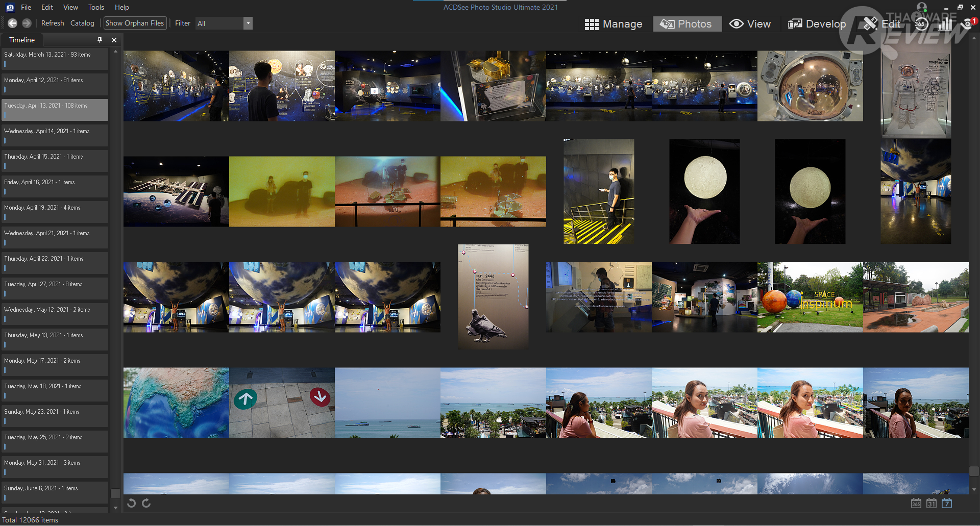The height and width of the screenshot is (526, 980).
Task: Select the relief globe map photo
Action: [176, 403]
